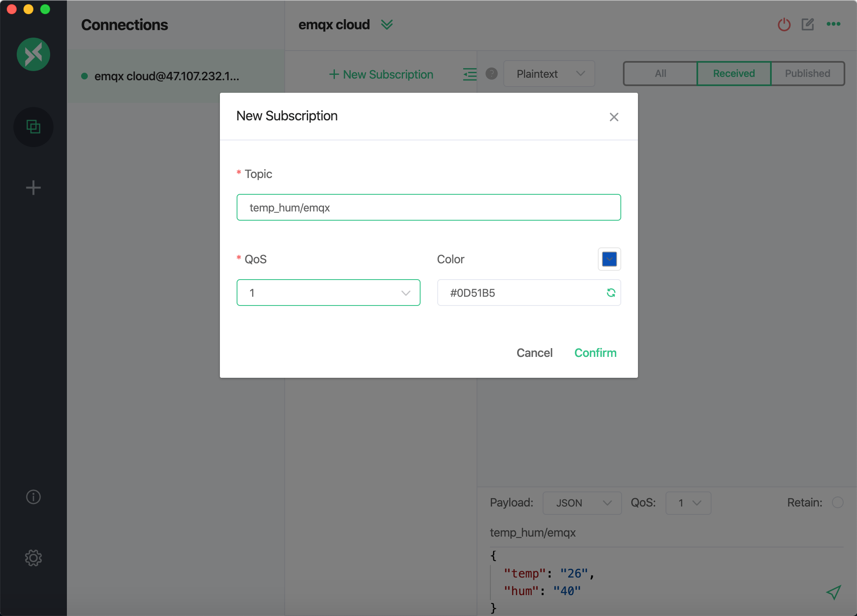
Task: Open the blue color swatch picker
Action: (609, 259)
